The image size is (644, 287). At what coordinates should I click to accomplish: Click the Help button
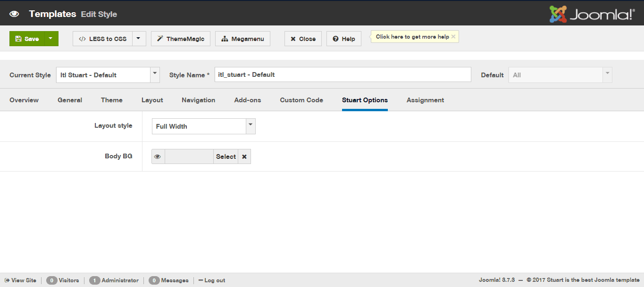(x=343, y=39)
